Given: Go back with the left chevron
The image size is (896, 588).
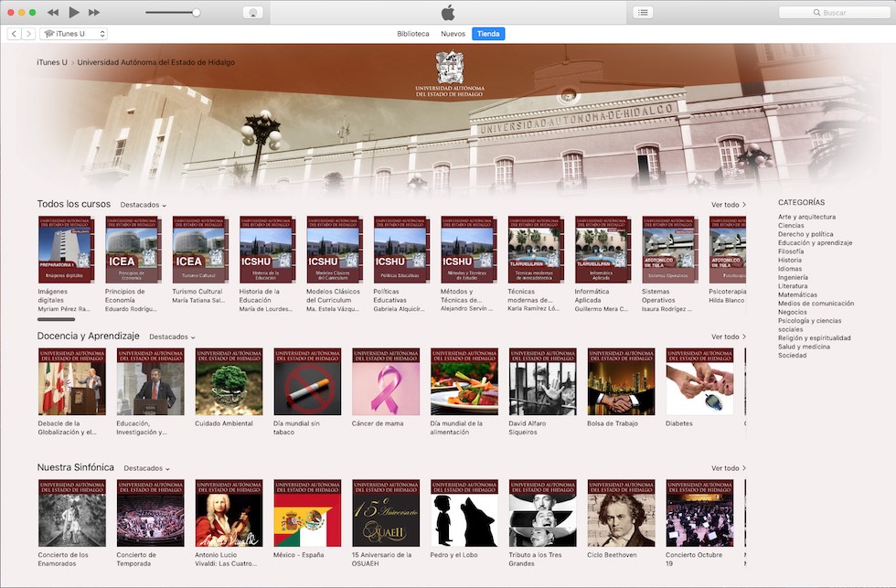Looking at the screenshot, I should click(15, 34).
